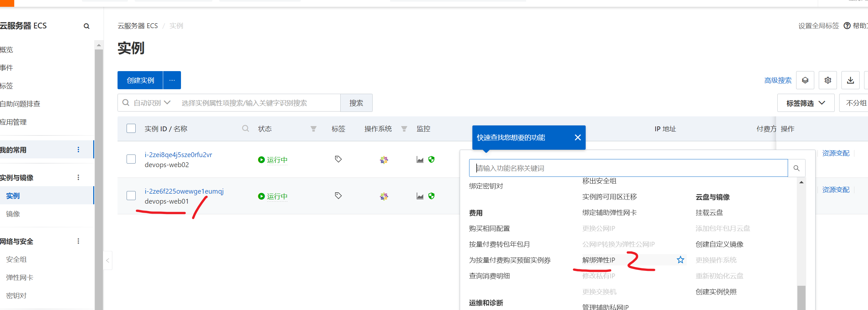Image resolution: width=868 pixels, height=310 pixels.
Task: Click the function name keyword search field
Action: (628, 168)
